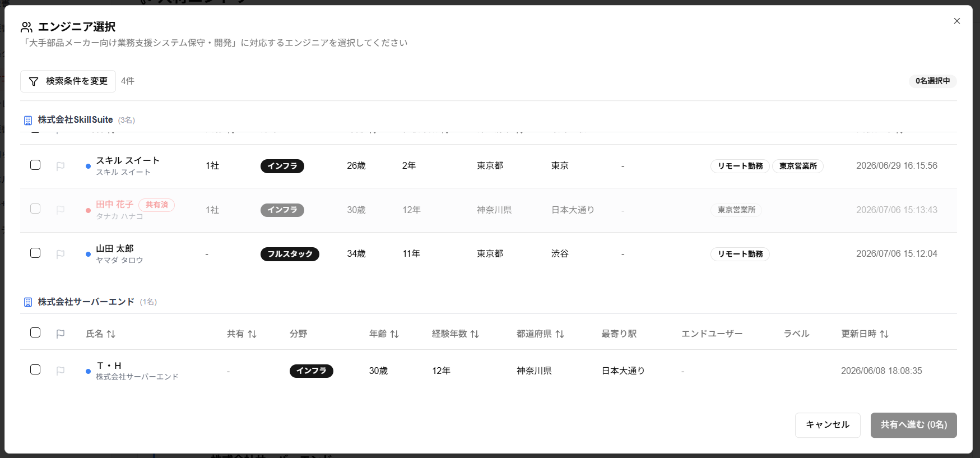Image resolution: width=980 pixels, height=458 pixels.
Task: Click the 検索条件を変更 filter button
Action: [68, 81]
